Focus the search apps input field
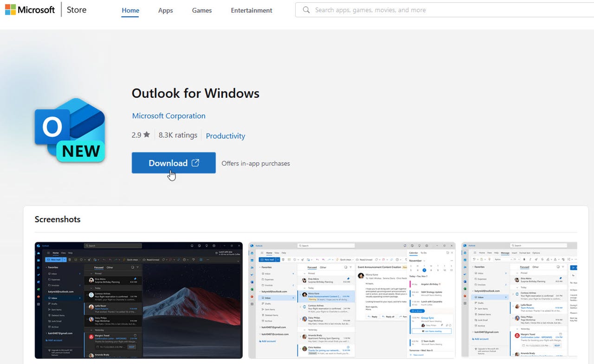This screenshot has width=594, height=364. (x=445, y=10)
